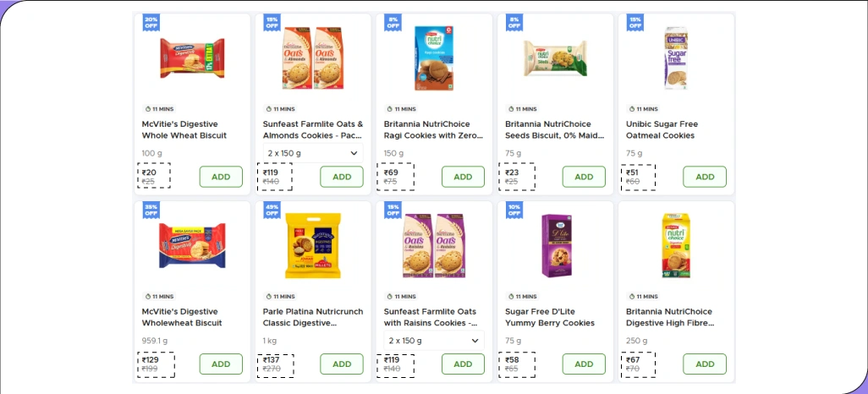Click the timer icon on Parle Platina card
Screen dimensions: 868x394
pos(269,297)
